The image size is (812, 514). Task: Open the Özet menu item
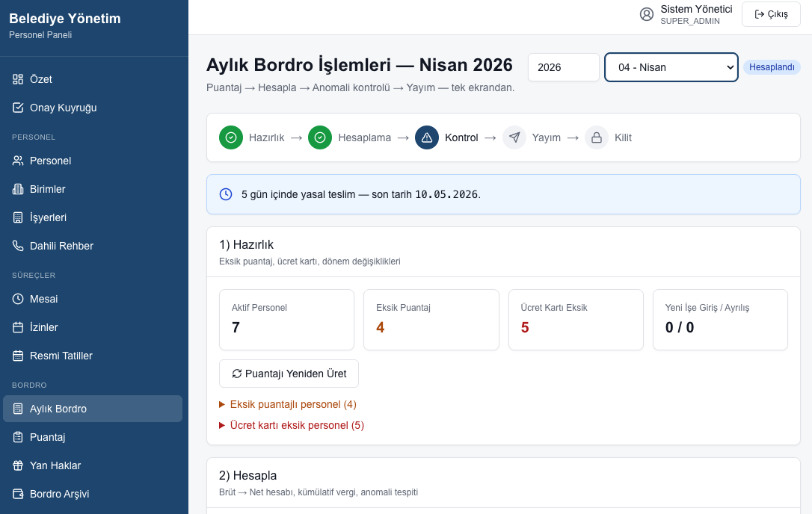click(x=93, y=79)
